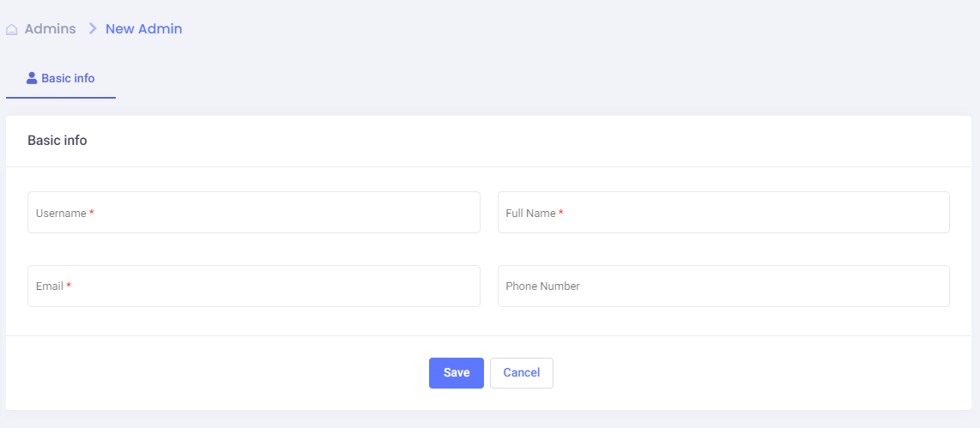Click the breadcrumb chevron separator arrow
Image resolution: width=980 pixels, height=428 pixels.
(93, 28)
